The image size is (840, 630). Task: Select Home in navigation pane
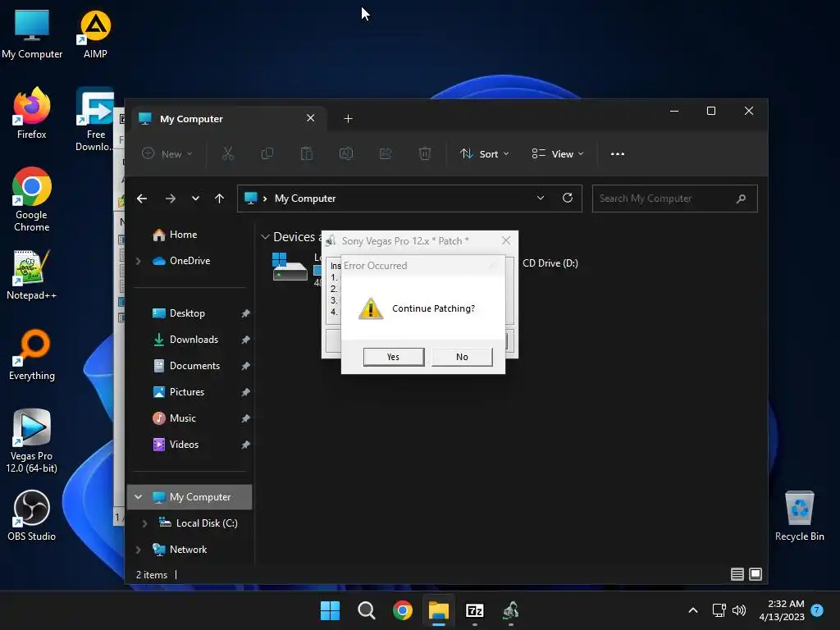point(183,234)
